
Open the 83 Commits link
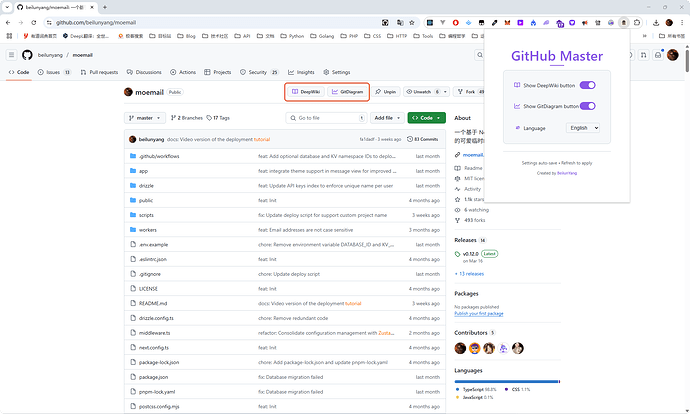[x=422, y=139]
